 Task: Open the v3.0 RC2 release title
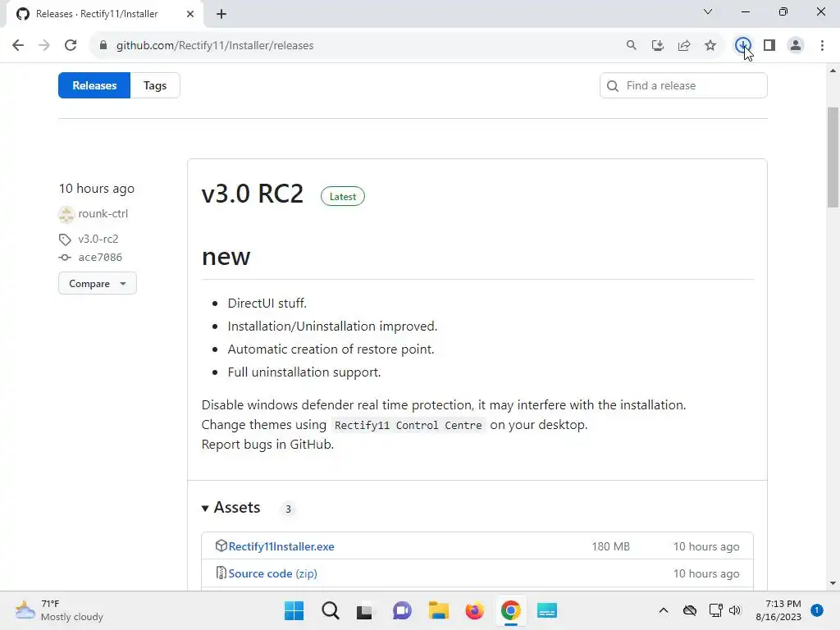tap(253, 194)
